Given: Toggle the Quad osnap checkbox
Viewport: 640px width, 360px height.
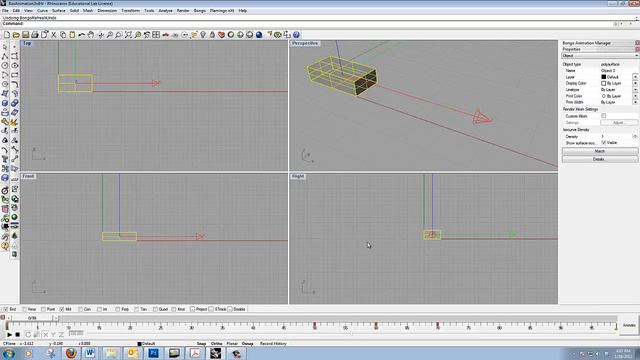Looking at the screenshot, I should pyautogui.click(x=155, y=309).
